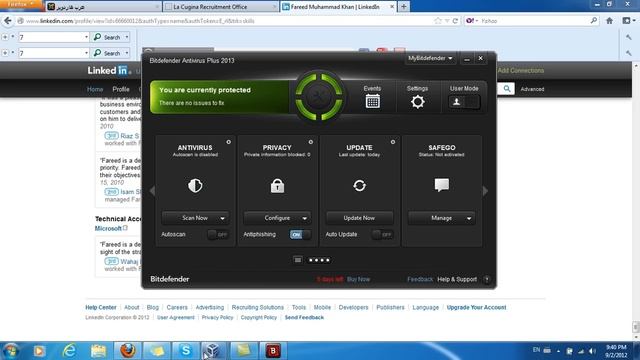Switch to list view of modules

298,260
